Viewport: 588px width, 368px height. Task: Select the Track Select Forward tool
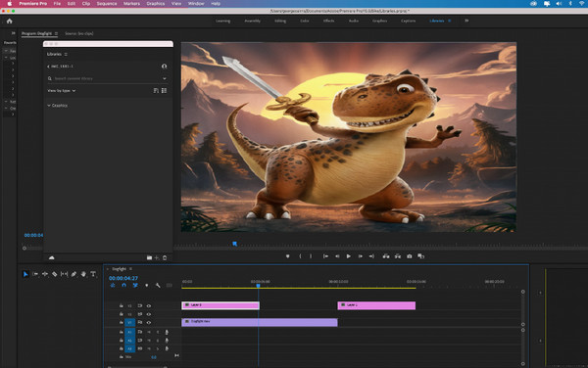point(35,274)
